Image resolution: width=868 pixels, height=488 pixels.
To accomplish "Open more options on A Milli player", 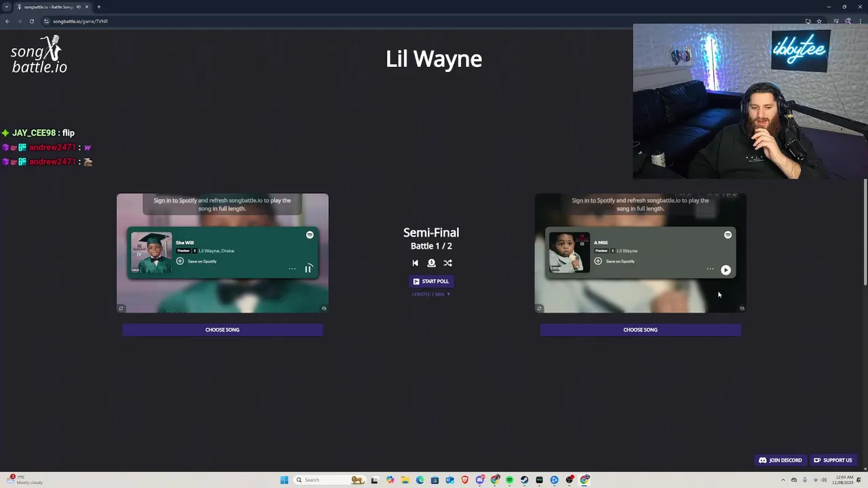I will 710,269.
